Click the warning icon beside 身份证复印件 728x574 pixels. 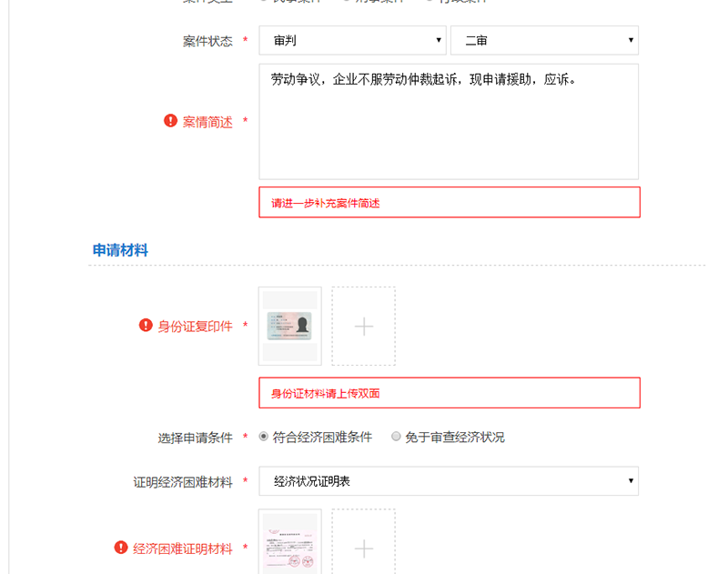click(146, 326)
